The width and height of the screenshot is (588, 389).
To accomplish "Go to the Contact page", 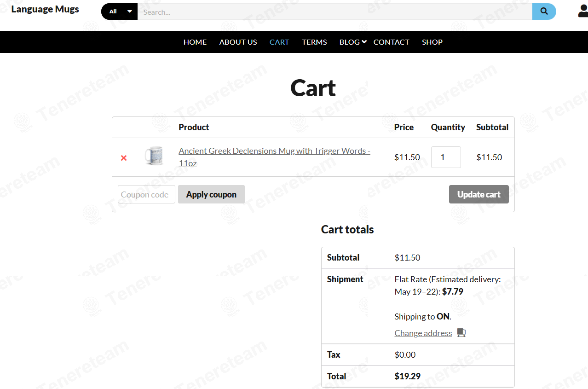I will pos(391,42).
